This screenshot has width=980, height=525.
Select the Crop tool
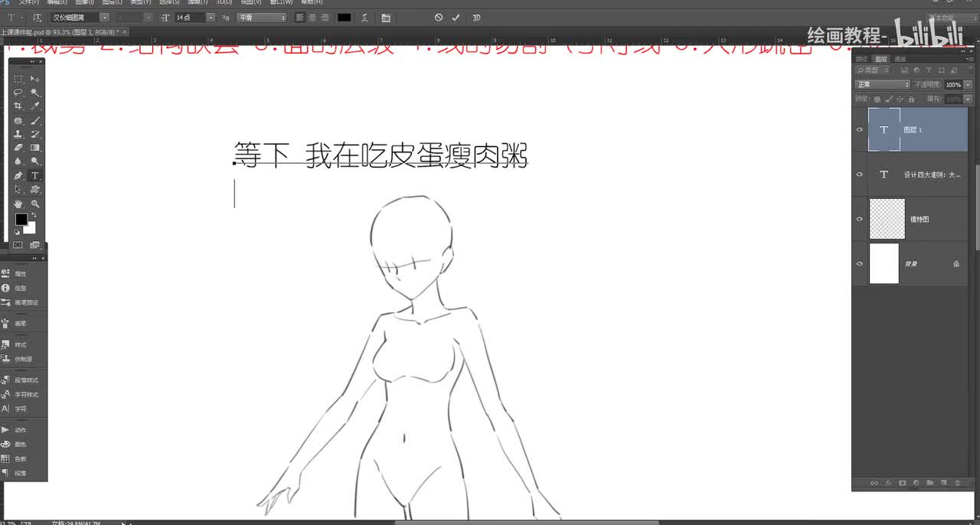pos(18,106)
